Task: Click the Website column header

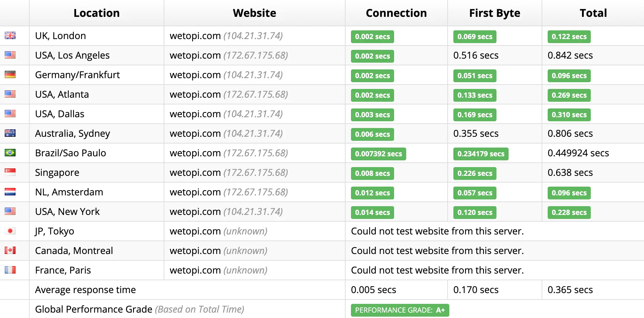Action: [255, 13]
